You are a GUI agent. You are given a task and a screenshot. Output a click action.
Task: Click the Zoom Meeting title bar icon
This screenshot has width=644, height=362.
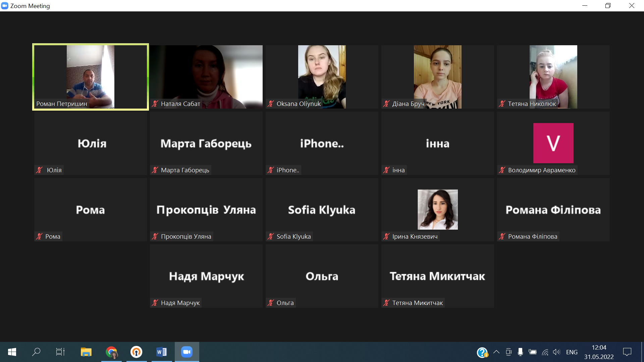pyautogui.click(x=5, y=6)
